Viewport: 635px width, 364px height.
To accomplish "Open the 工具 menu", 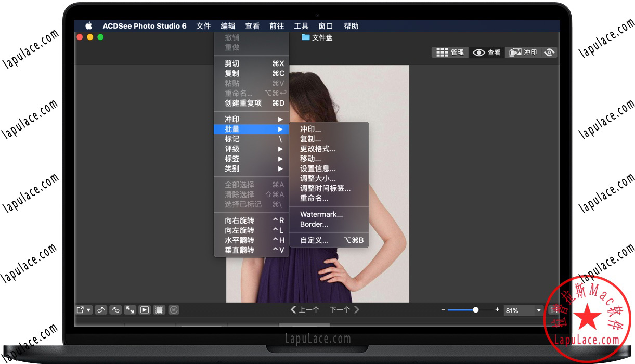I will pyautogui.click(x=301, y=26).
